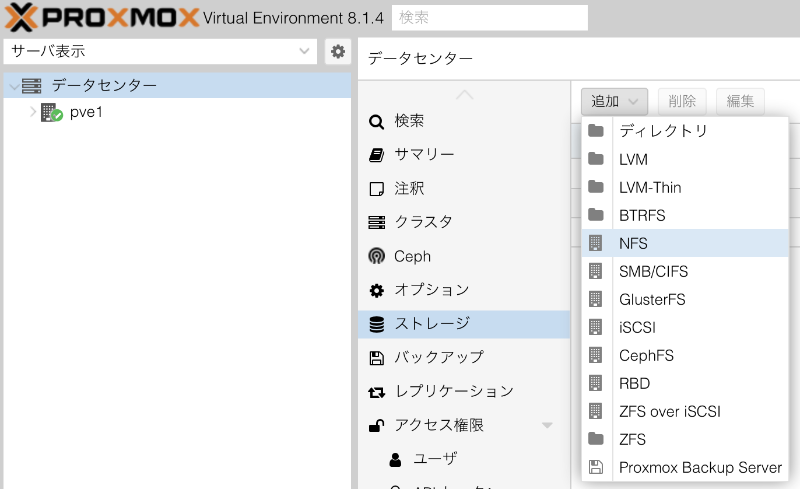This screenshot has height=489, width=800.
Task: Toggle the 追加 dropdown button
Action: click(x=614, y=101)
